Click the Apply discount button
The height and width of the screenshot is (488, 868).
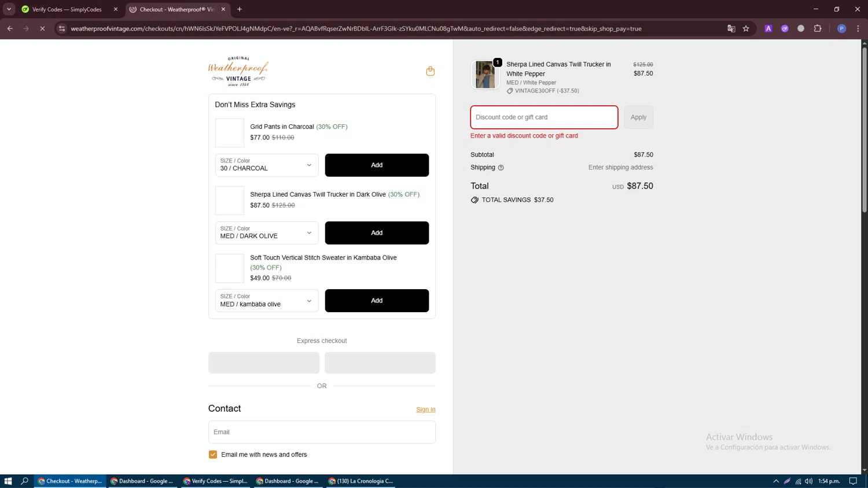click(638, 117)
